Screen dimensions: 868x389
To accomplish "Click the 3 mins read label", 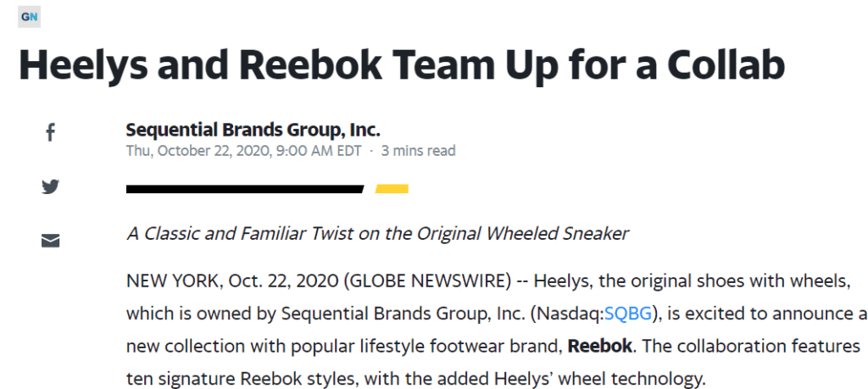I will [419, 151].
